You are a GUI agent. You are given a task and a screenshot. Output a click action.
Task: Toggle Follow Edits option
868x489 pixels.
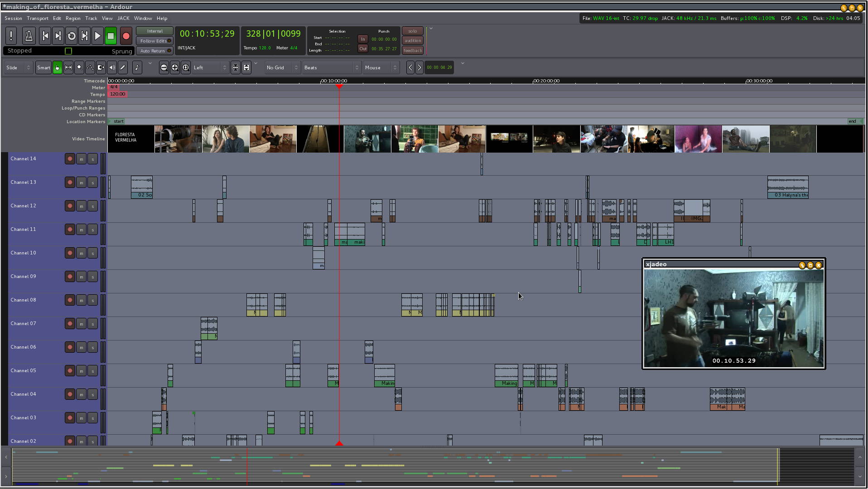[x=154, y=41]
